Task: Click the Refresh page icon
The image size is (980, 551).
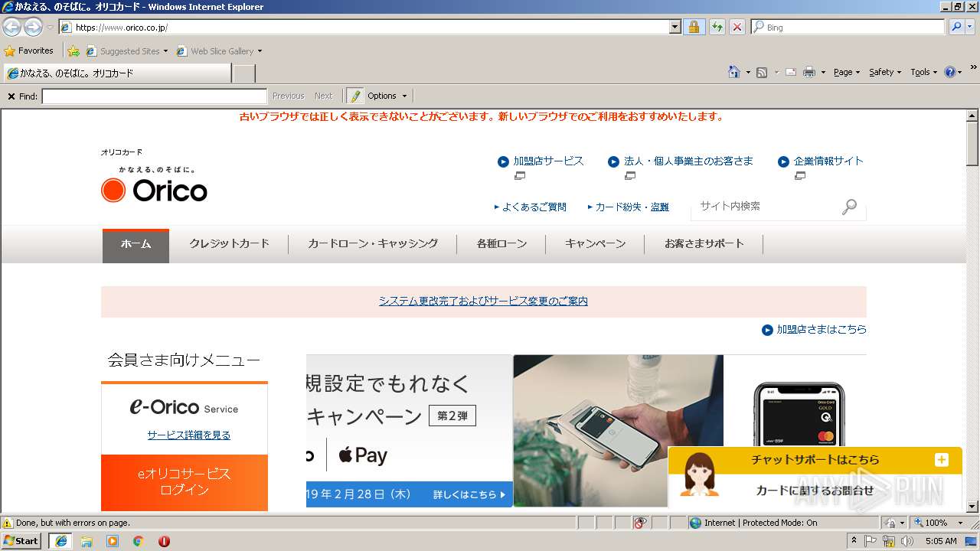Action: (717, 27)
